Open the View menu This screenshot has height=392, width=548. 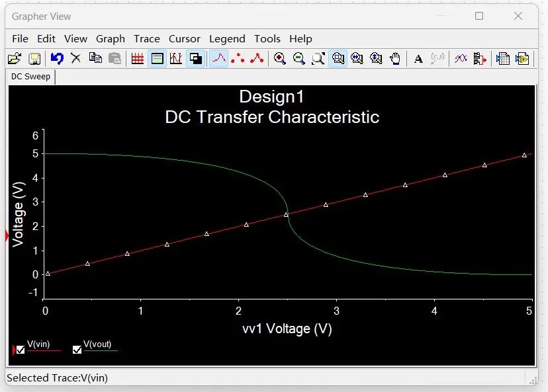[x=75, y=39]
